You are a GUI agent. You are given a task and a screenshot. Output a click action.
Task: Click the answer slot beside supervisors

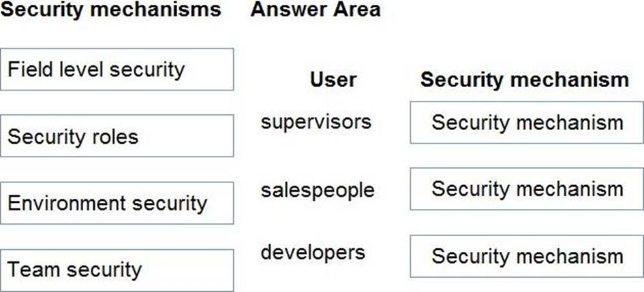527,123
